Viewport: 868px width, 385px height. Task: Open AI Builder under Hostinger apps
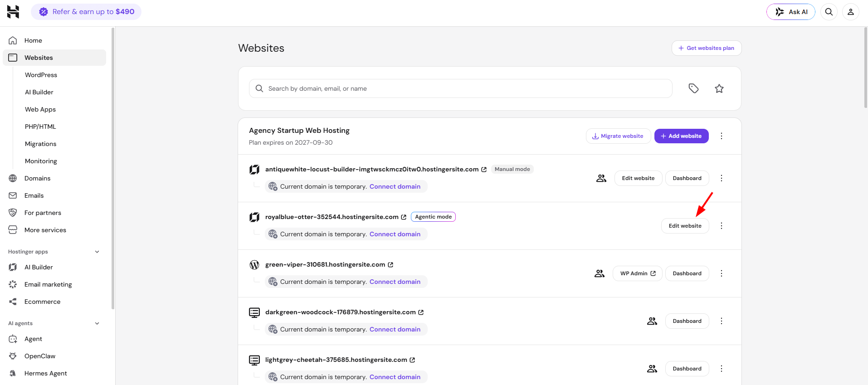click(x=54, y=267)
